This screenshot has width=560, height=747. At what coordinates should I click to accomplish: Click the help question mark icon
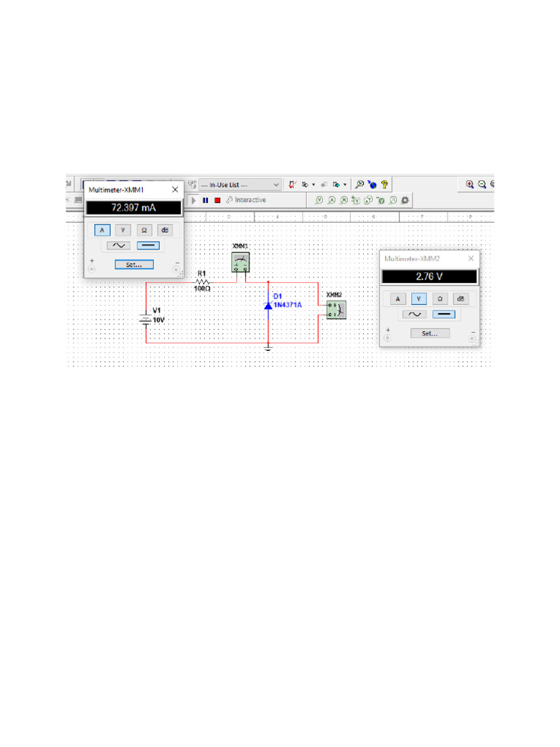click(x=384, y=185)
